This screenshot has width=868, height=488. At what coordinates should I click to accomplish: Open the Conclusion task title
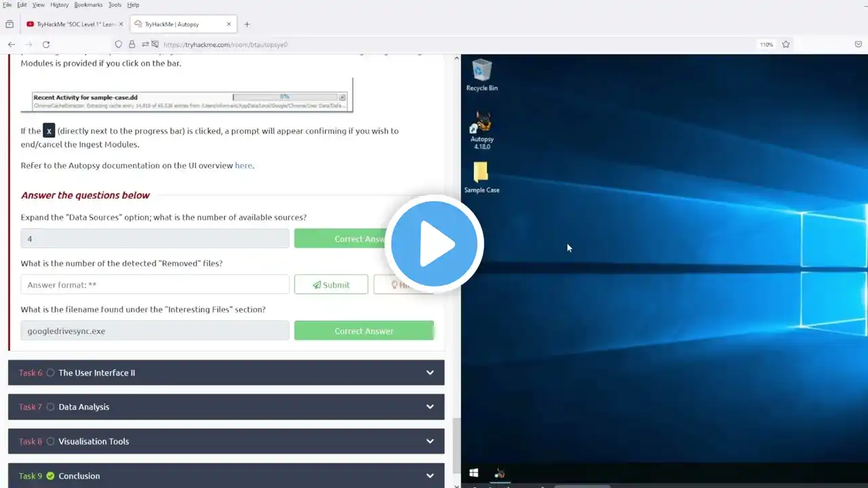(x=79, y=476)
